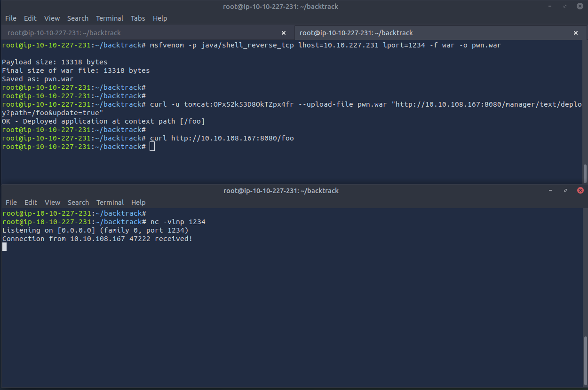Screen dimensions: 588x390
Task: Open Terminal menu in top terminal window
Action: 110,18
